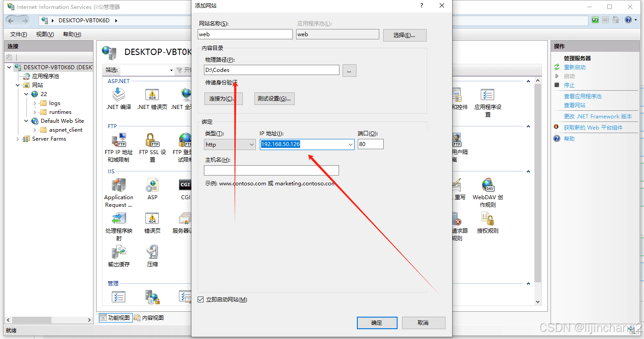Click the 主机名 input field
Viewport: 644px width, 339px height.
[x=271, y=170]
